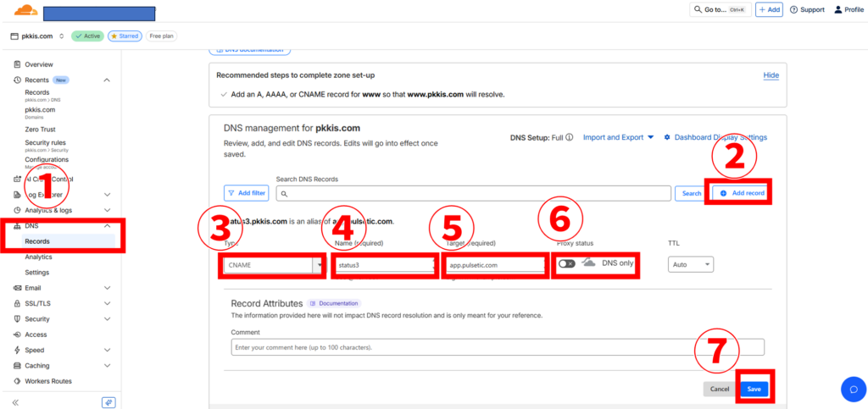Expand the Speed section chevron
Image resolution: width=868 pixels, height=409 pixels.
(107, 350)
